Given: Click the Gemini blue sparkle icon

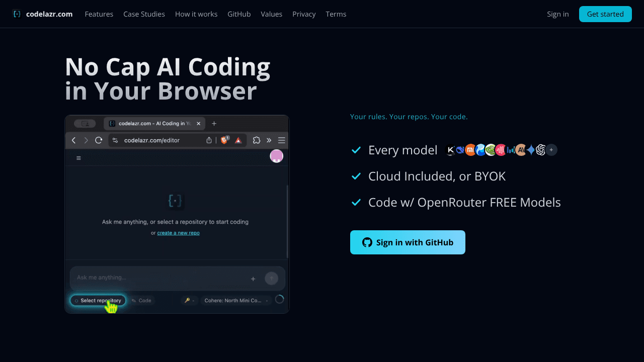Looking at the screenshot, I should click(531, 150).
